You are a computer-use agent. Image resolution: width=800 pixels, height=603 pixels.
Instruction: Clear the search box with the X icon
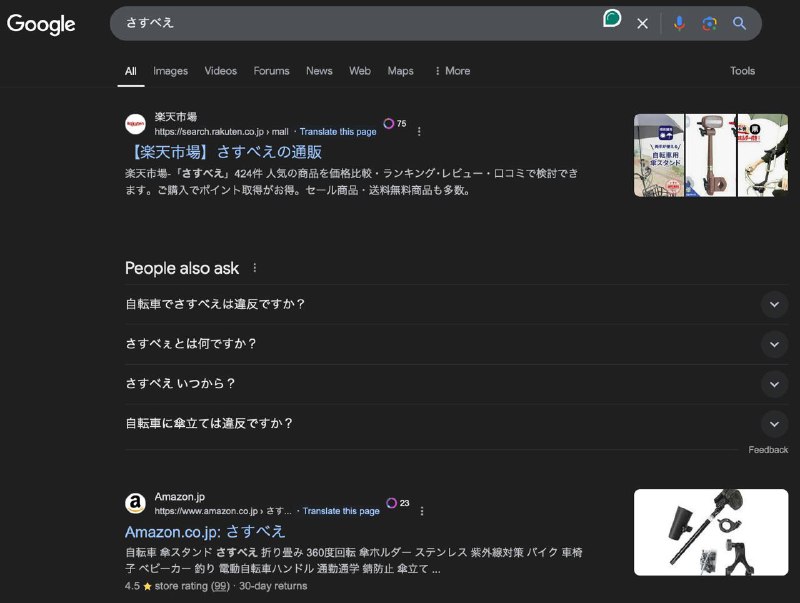(x=643, y=23)
